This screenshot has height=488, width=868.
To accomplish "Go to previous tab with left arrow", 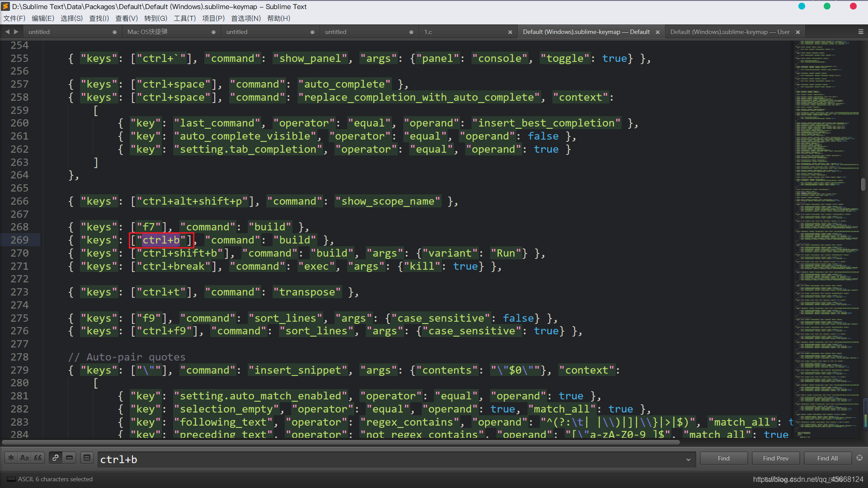I will pos(7,32).
